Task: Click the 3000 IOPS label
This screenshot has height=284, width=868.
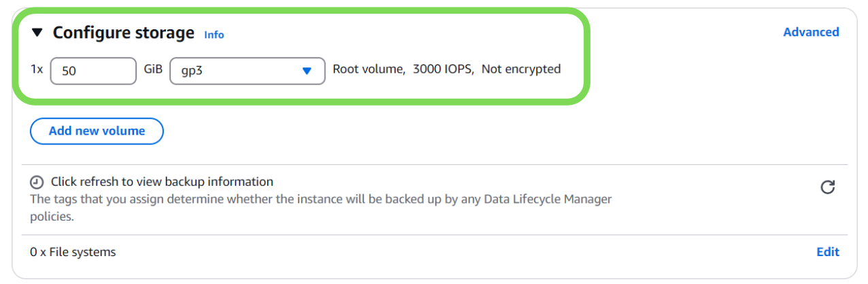Action: click(443, 69)
